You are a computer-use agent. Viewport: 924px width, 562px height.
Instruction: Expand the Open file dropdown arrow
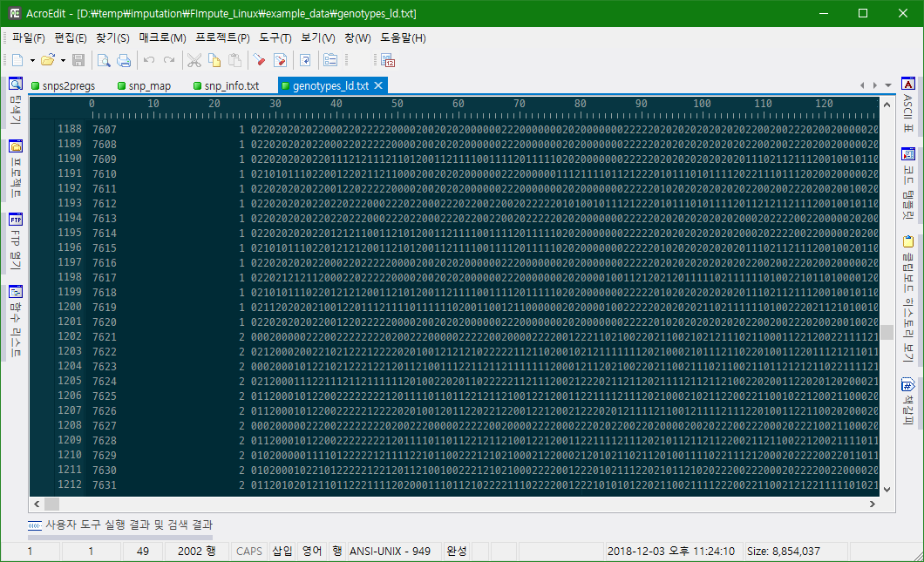pyautogui.click(x=63, y=60)
